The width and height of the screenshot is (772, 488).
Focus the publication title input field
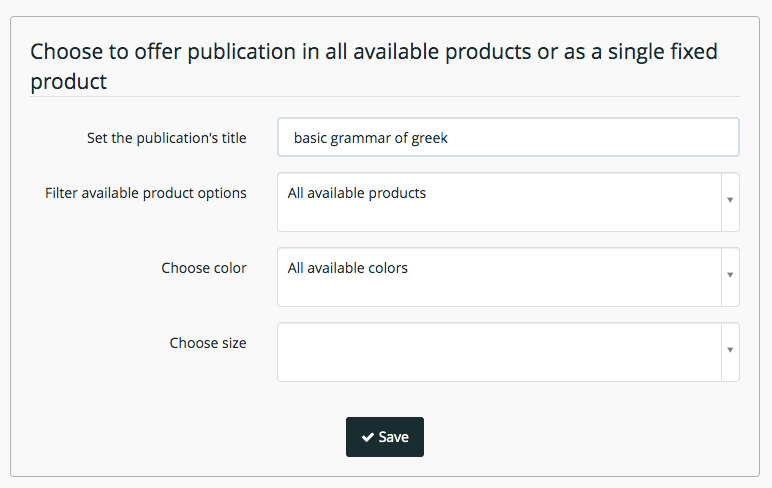pyautogui.click(x=508, y=137)
